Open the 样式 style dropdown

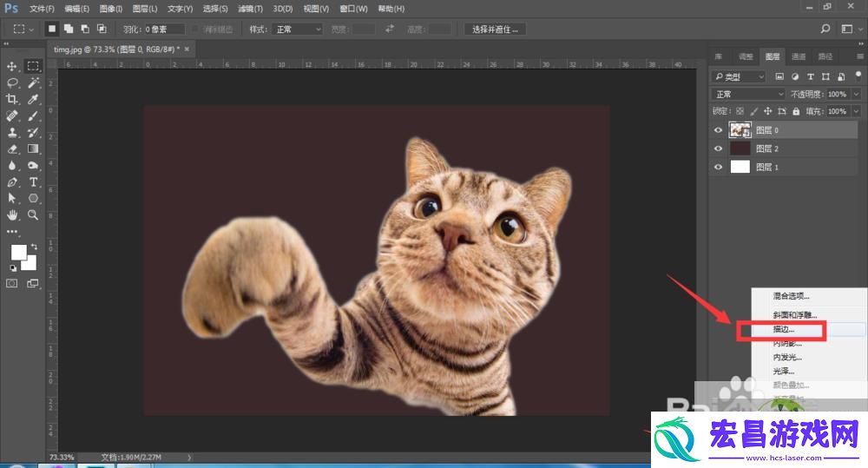(298, 30)
